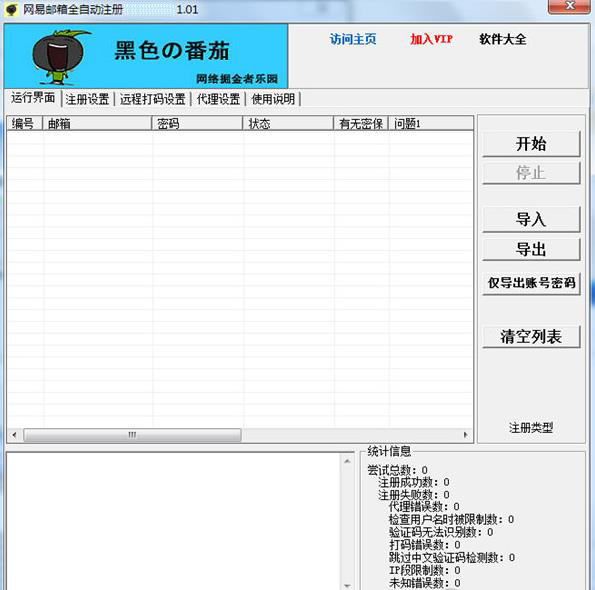
Task: Click the 邮箱 column header
Action: tap(97, 123)
